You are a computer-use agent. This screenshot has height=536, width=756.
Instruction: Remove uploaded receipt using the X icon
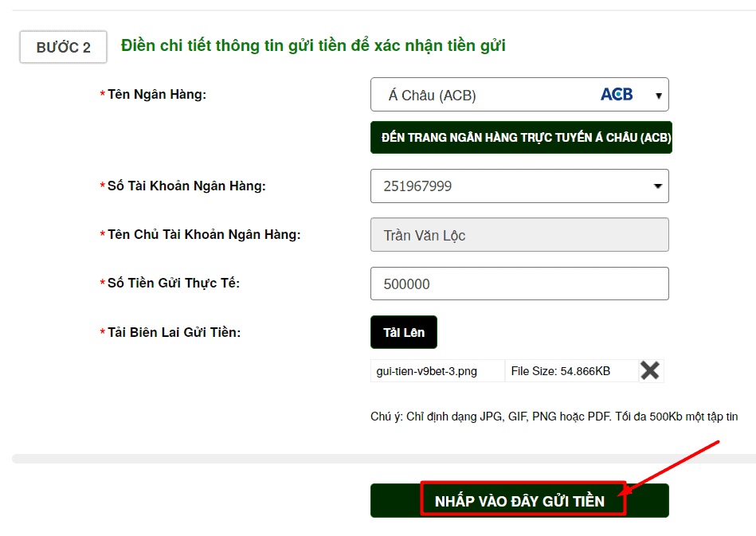[649, 370]
